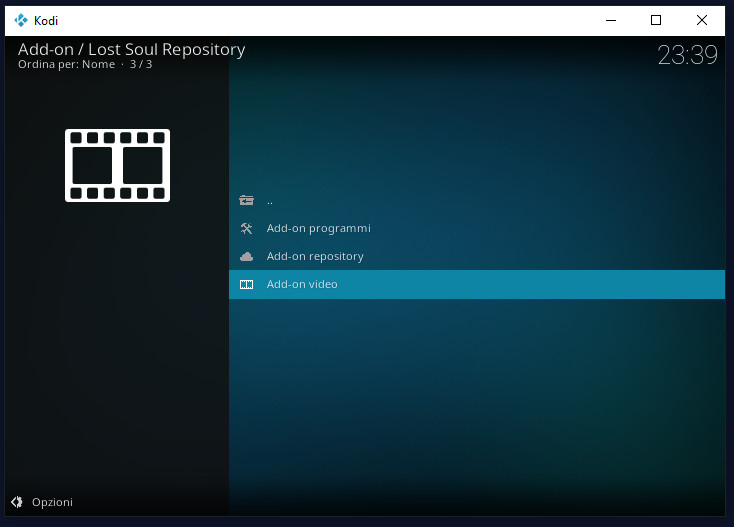Click the 23:39 clock display
734x527 pixels.
(x=687, y=55)
